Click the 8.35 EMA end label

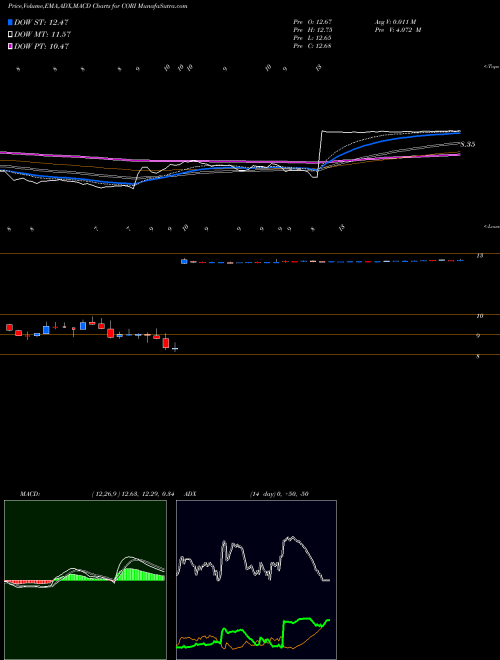[x=468, y=144]
